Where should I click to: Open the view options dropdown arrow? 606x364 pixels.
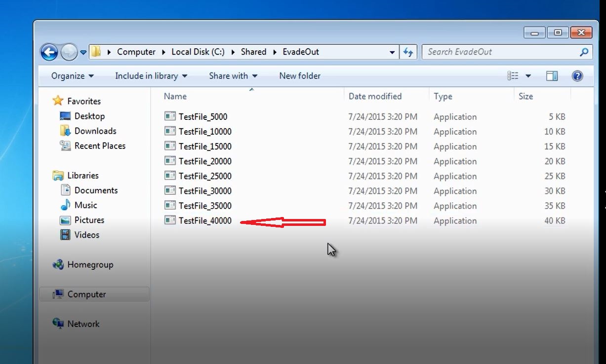tap(528, 76)
